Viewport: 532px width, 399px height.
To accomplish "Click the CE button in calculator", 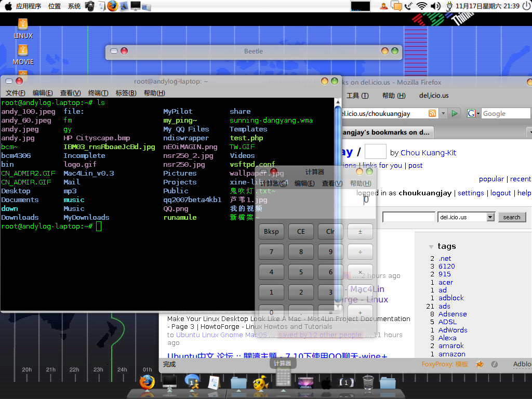I will coord(301,231).
